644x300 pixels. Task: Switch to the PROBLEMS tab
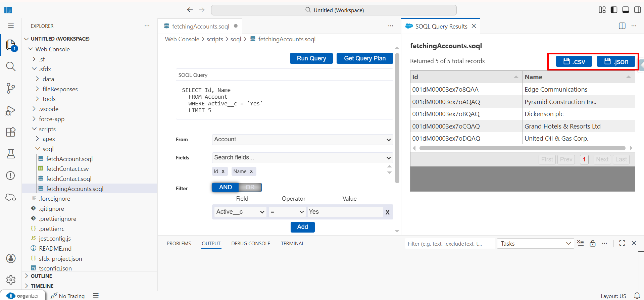pos(179,243)
